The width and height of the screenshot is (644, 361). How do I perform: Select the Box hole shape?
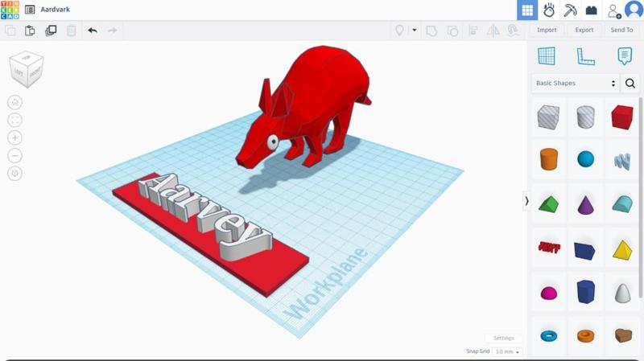click(x=548, y=117)
